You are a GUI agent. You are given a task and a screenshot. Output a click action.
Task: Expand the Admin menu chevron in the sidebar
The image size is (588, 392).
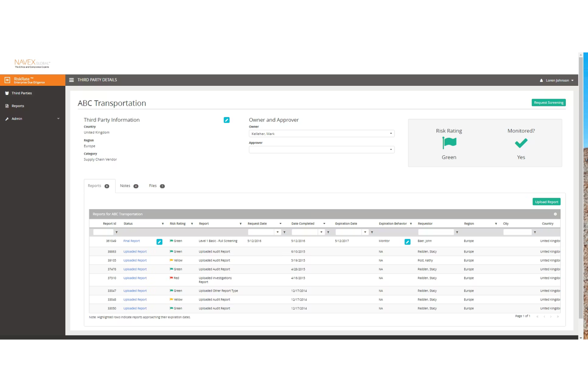[x=58, y=118]
